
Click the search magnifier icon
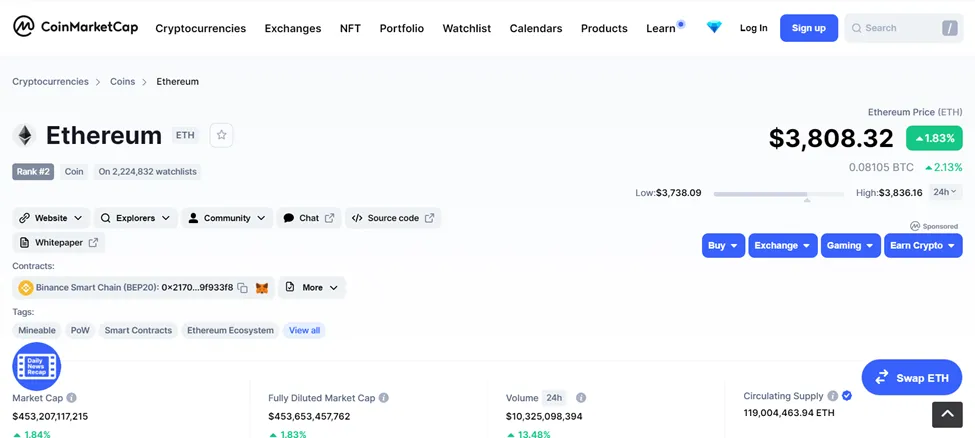(856, 28)
